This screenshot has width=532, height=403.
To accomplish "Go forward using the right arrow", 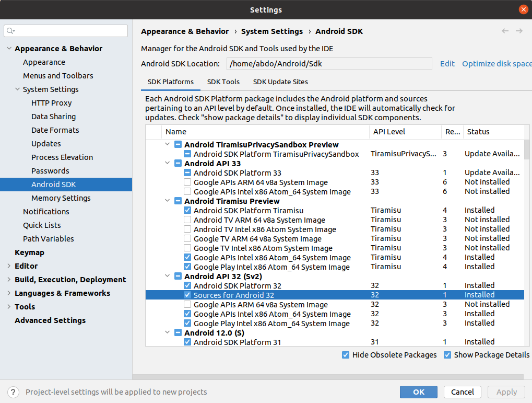I will tap(519, 31).
